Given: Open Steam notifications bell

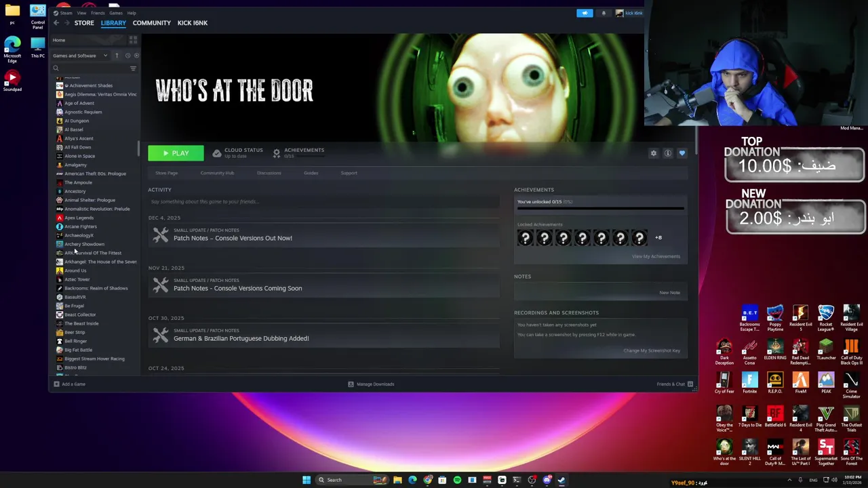Looking at the screenshot, I should point(604,13).
